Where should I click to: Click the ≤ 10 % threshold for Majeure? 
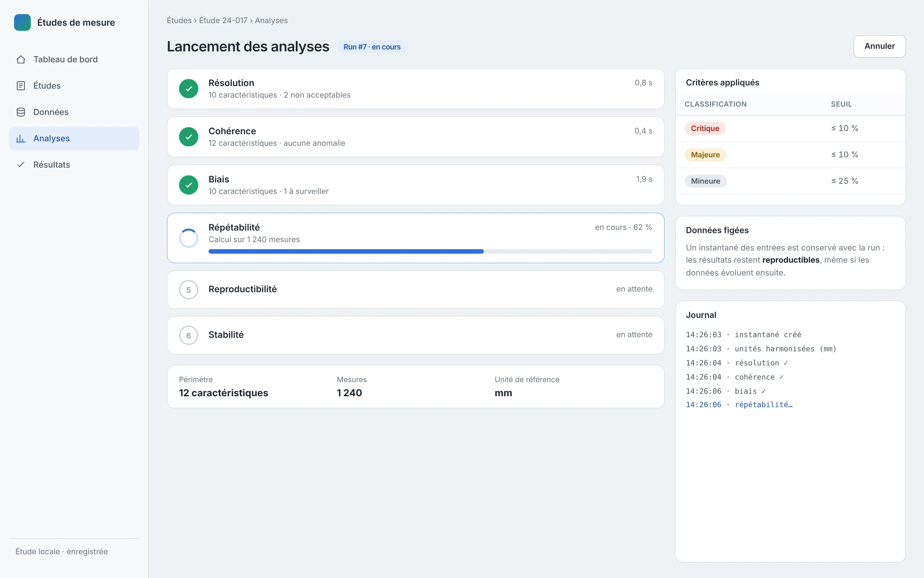pos(844,154)
